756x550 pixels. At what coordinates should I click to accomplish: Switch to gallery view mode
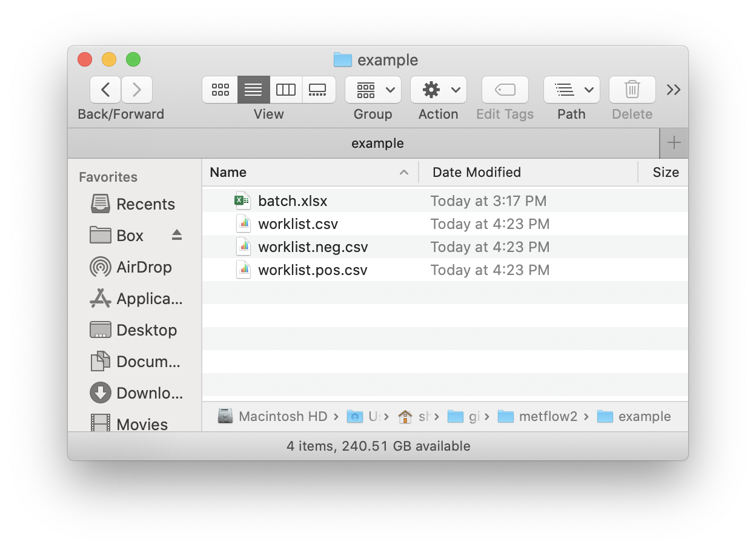(318, 90)
